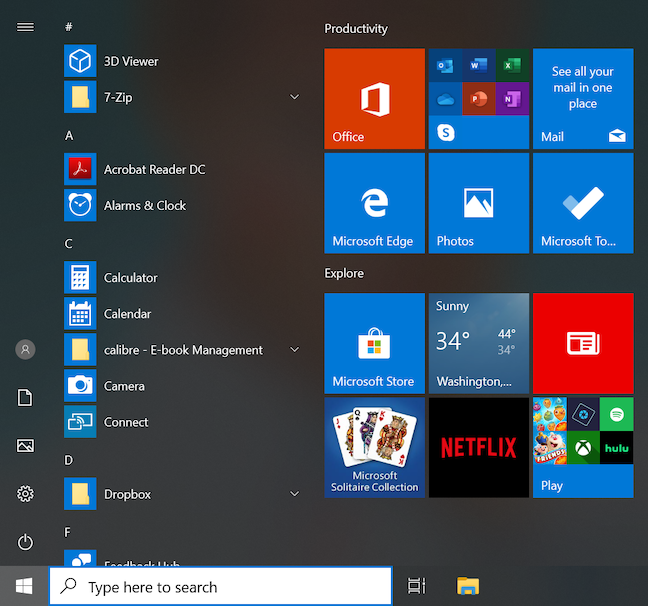Open Settings gear in left rail

[x=26, y=494]
